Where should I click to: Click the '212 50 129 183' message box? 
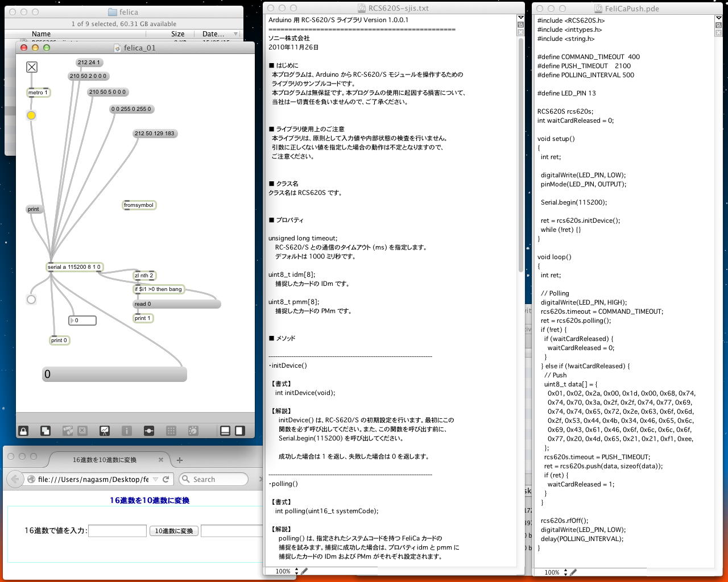[155, 134]
